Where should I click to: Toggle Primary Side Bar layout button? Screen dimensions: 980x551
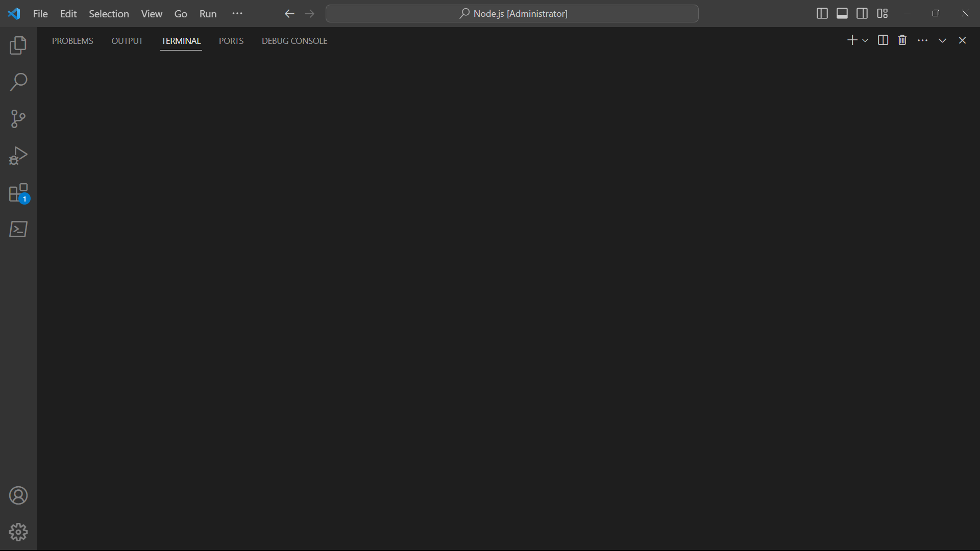pos(822,14)
